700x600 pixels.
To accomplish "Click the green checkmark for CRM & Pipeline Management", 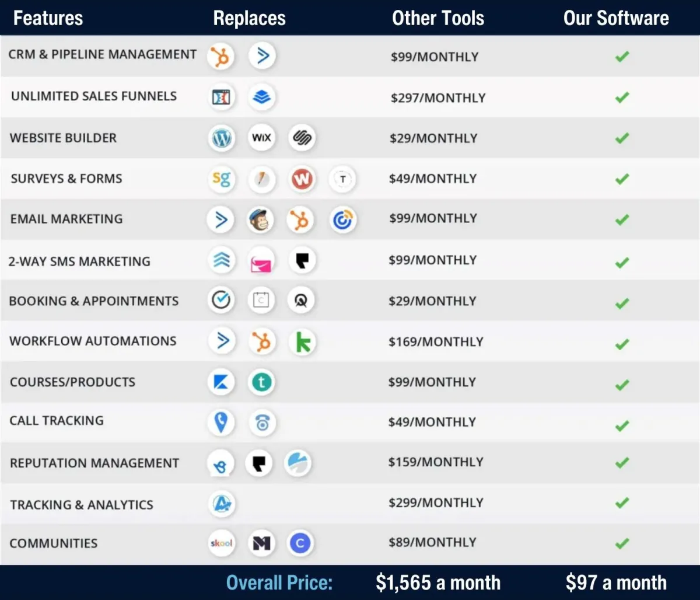I will coord(622,57).
